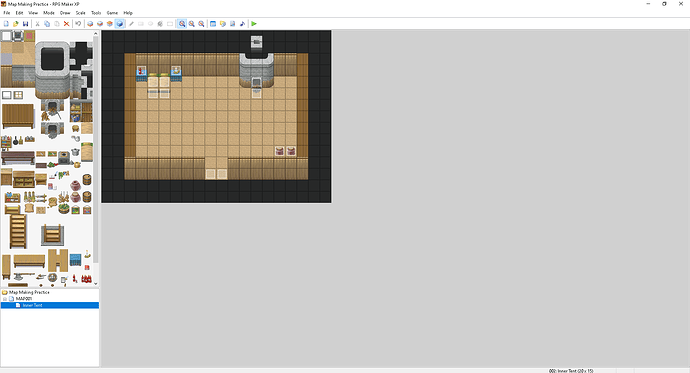
Task: Switch to the Events layer
Action: (x=119, y=24)
